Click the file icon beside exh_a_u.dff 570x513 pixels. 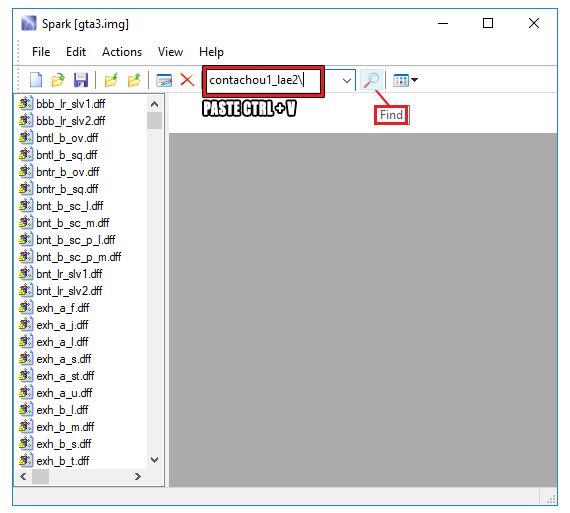click(26, 393)
